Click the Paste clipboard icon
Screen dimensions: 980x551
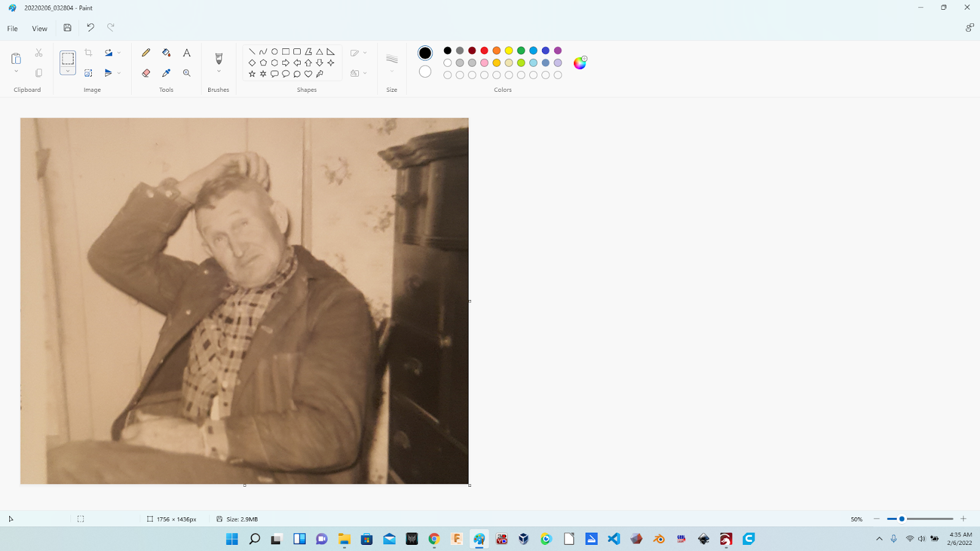point(16,59)
